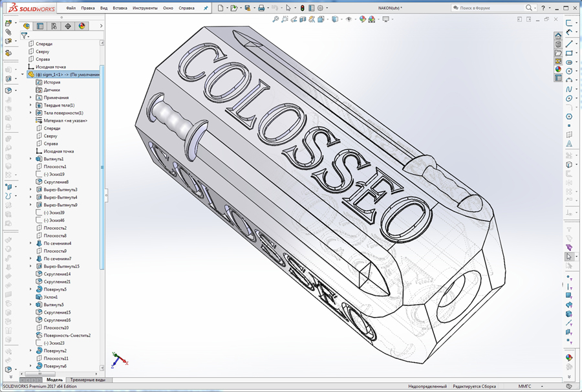This screenshot has height=392, width=582.
Task: Select Zoom to Fit in the heads-up toolbar
Action: (276, 19)
